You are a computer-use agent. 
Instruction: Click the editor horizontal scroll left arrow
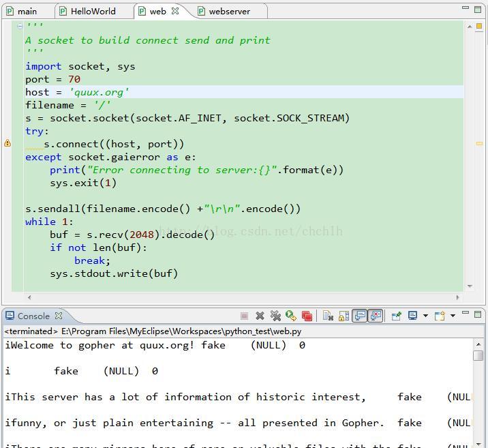pyautogui.click(x=29, y=297)
